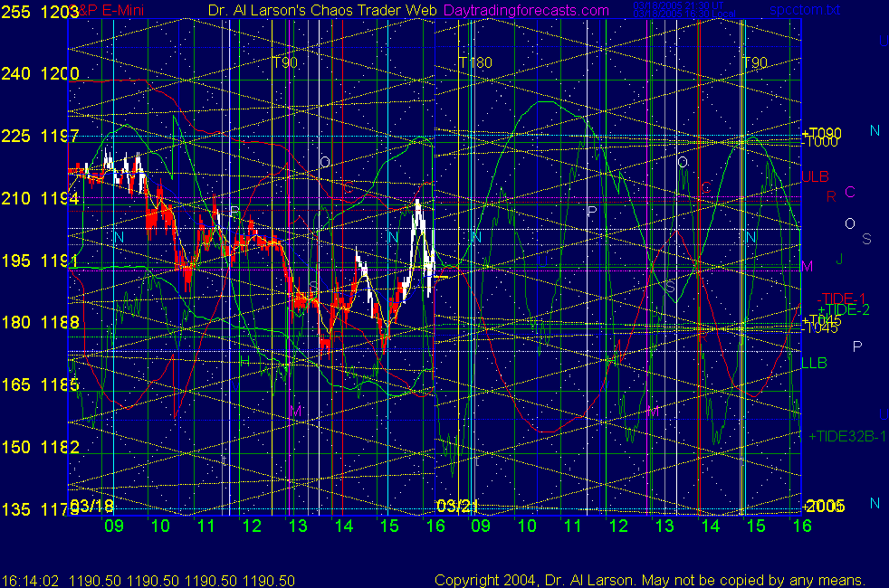Select the "03/18/2005 21:30 UT" timestamp
The width and height of the screenshot is (889, 588).
tap(678, 5)
